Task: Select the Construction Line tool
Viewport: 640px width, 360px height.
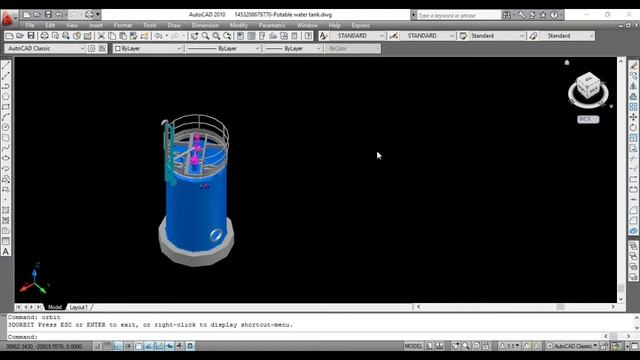Action: pyautogui.click(x=6, y=76)
